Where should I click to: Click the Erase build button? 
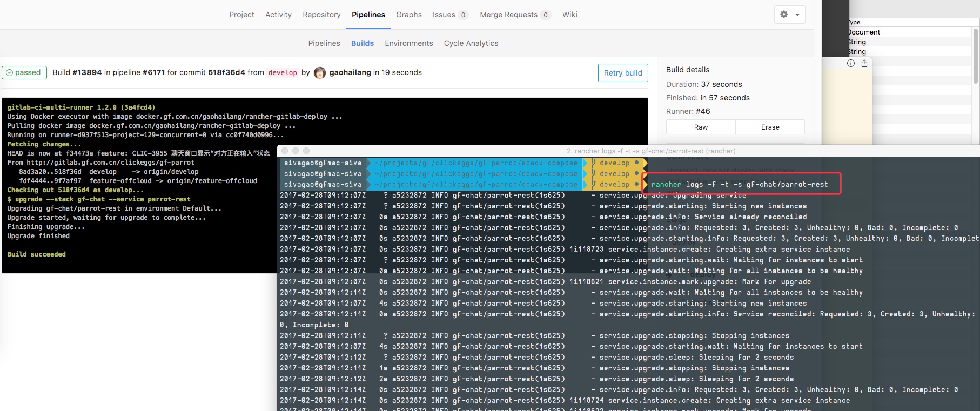pos(770,127)
